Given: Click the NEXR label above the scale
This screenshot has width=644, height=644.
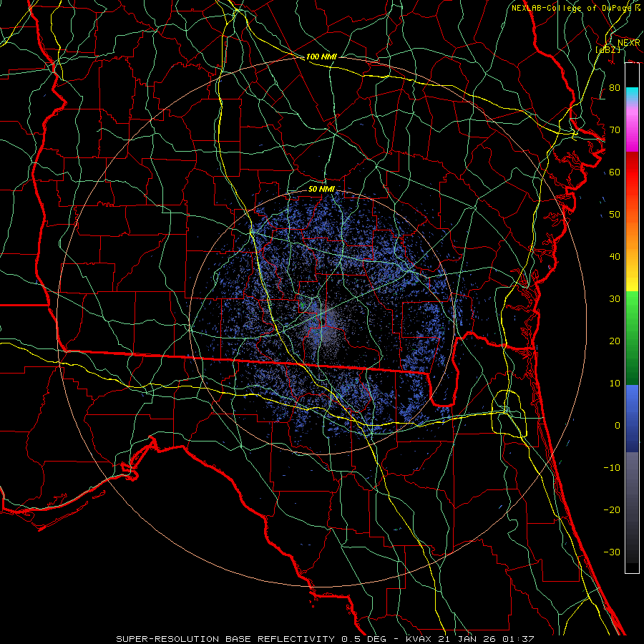Looking at the screenshot, I should (x=628, y=43).
